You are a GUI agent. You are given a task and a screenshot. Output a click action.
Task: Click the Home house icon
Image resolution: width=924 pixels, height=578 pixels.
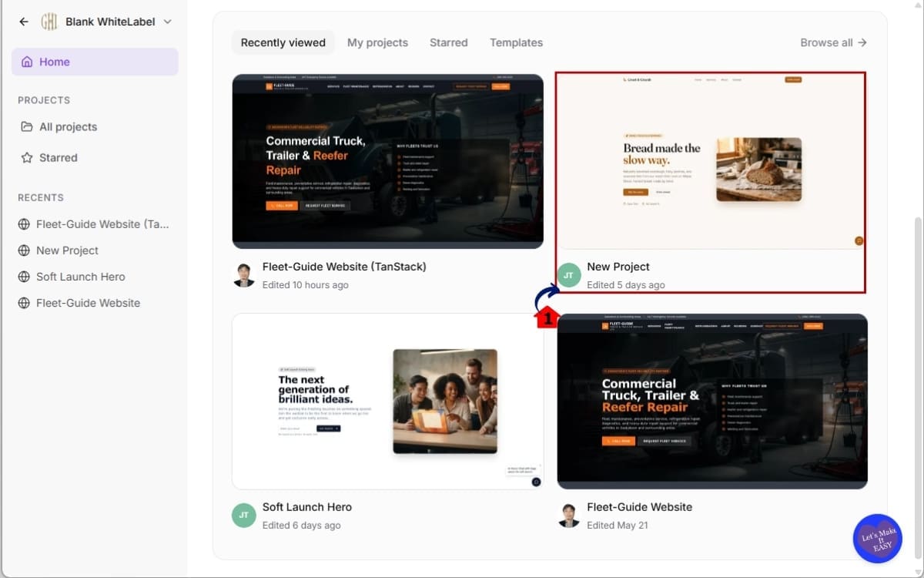27,62
